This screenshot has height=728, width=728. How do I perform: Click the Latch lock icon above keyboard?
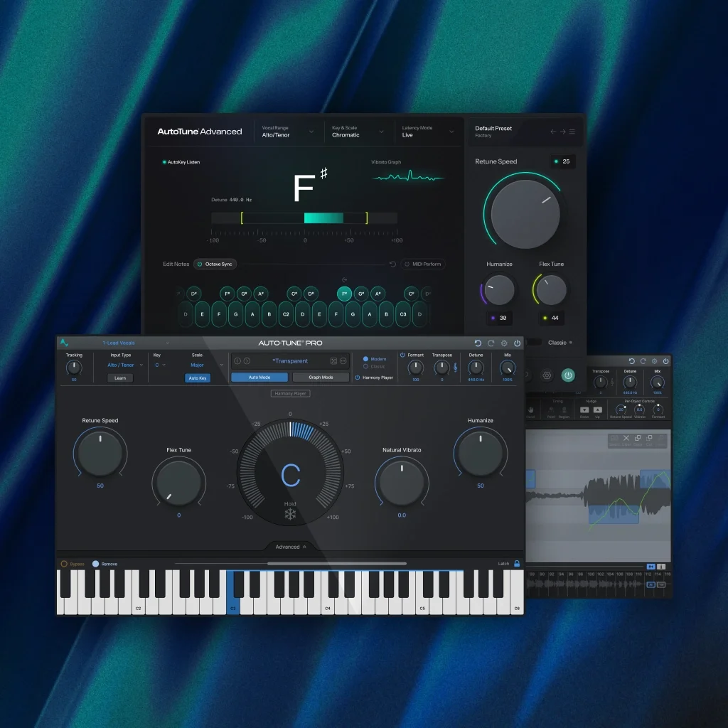pyautogui.click(x=517, y=564)
